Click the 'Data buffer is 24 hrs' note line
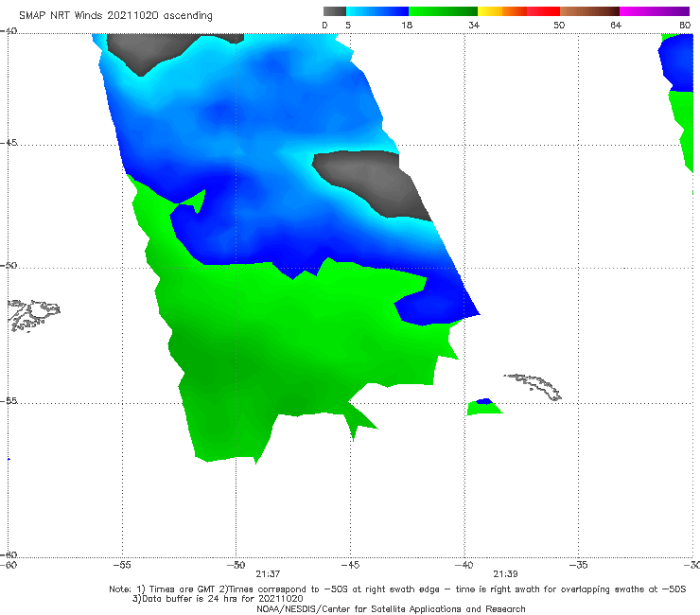700x615 pixels. tap(218, 599)
